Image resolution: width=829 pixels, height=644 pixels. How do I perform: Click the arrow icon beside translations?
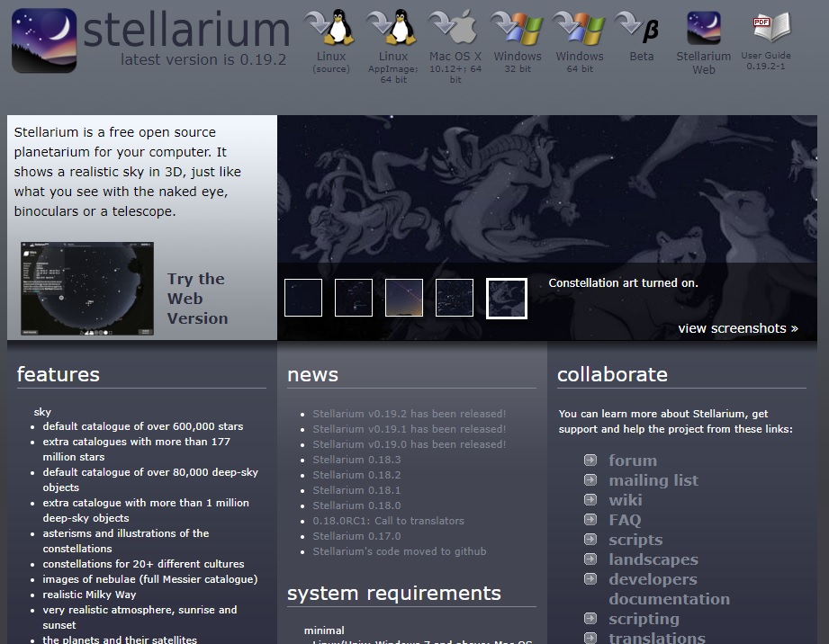click(x=590, y=638)
